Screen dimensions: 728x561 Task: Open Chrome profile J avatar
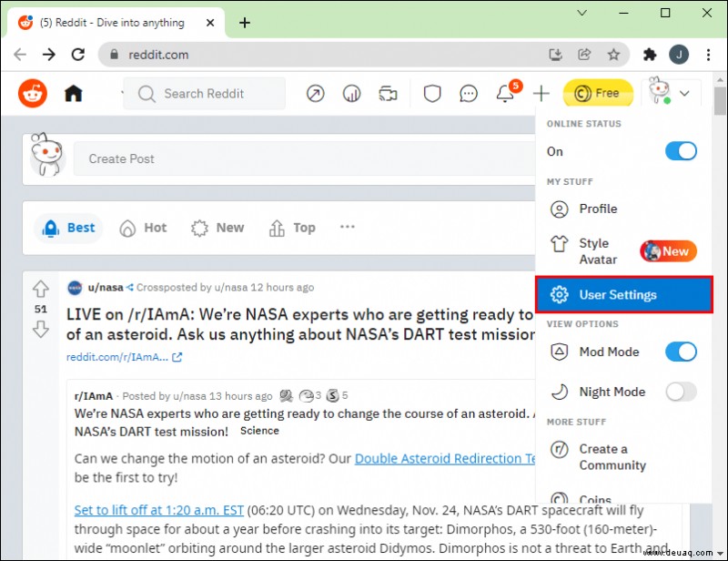coord(679,55)
